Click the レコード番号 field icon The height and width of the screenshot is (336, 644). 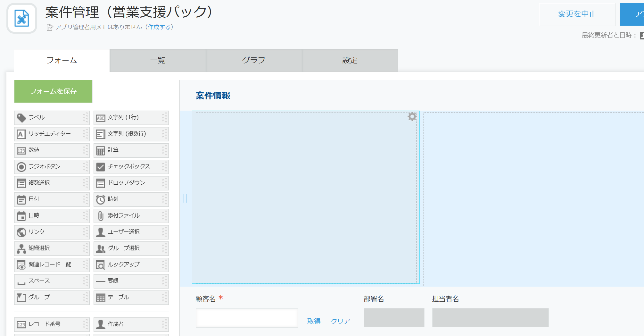21,325
